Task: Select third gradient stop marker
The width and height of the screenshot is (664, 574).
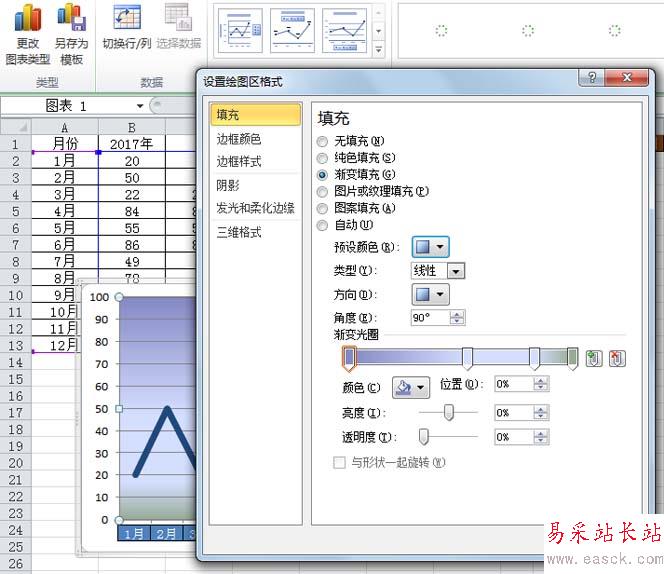Action: point(534,358)
